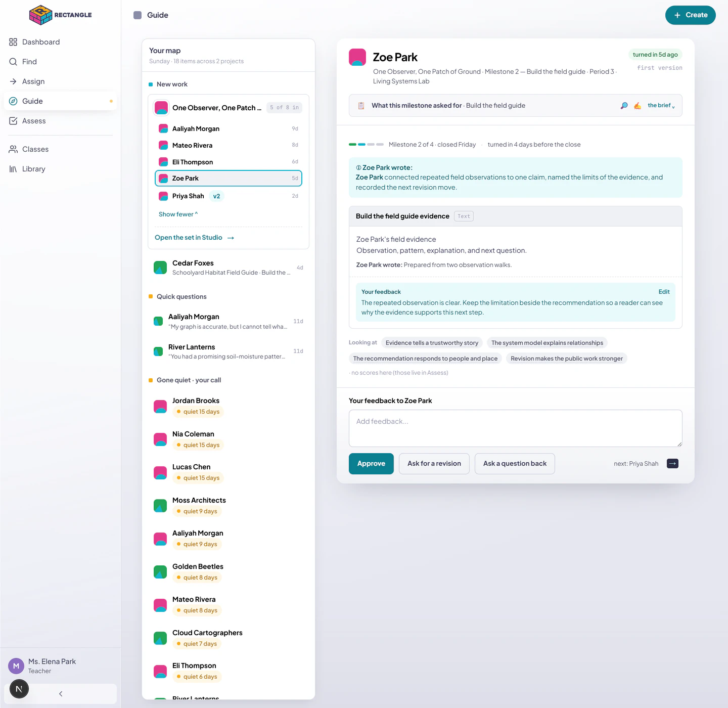This screenshot has width=728, height=708.
Task: Go to next student with arrow button
Action: [x=672, y=464]
